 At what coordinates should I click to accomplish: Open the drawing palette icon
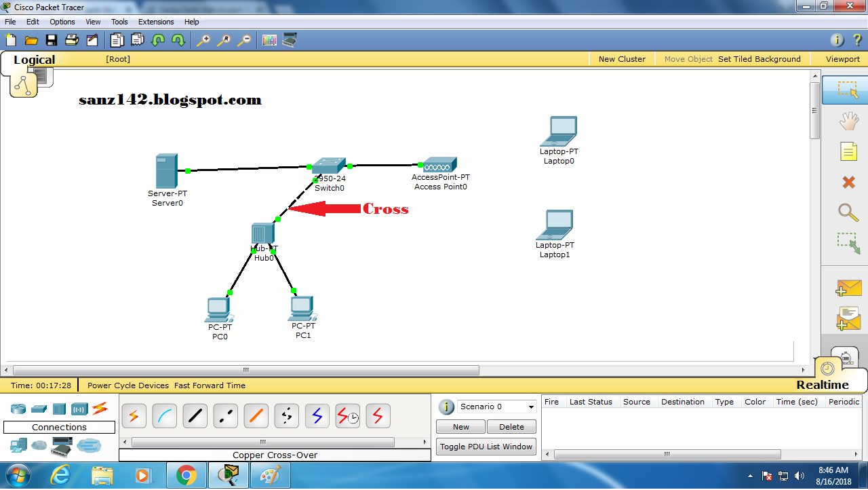(269, 40)
